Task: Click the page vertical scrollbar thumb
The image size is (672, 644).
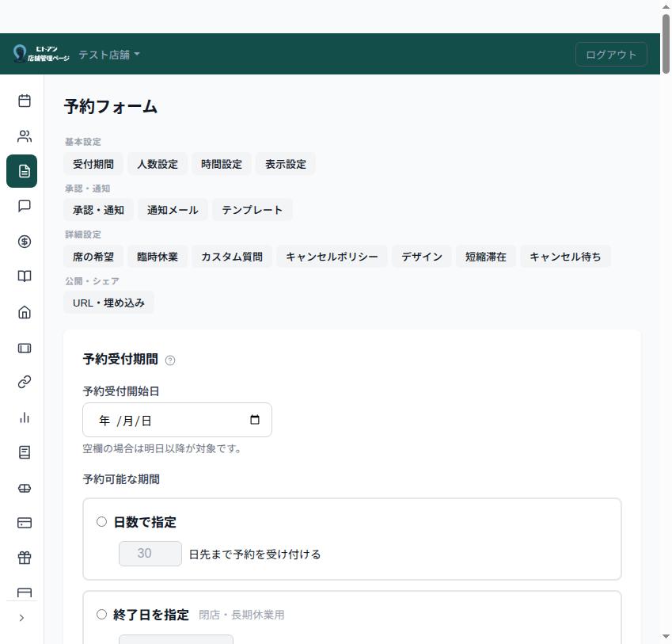Action: click(x=666, y=44)
